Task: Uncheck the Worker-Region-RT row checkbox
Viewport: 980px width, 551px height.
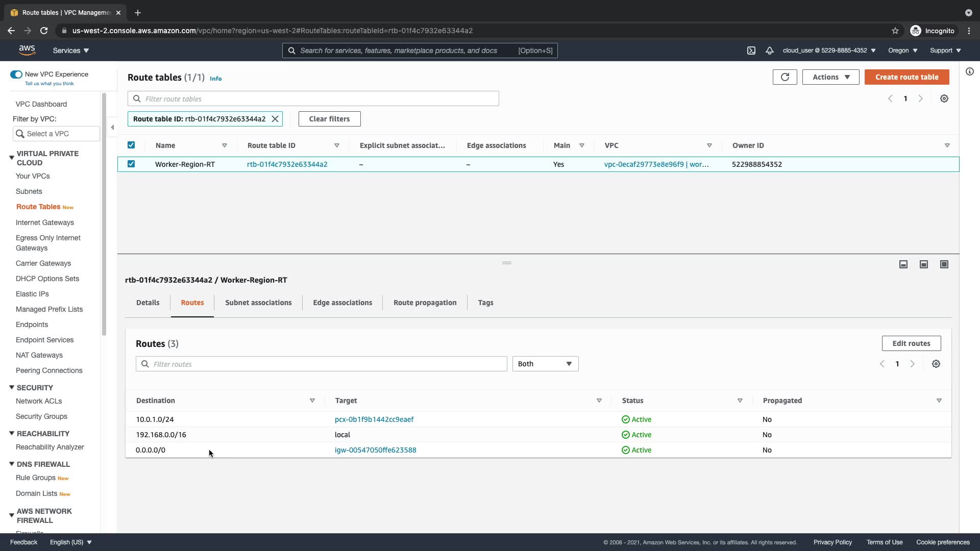Action: [x=131, y=164]
